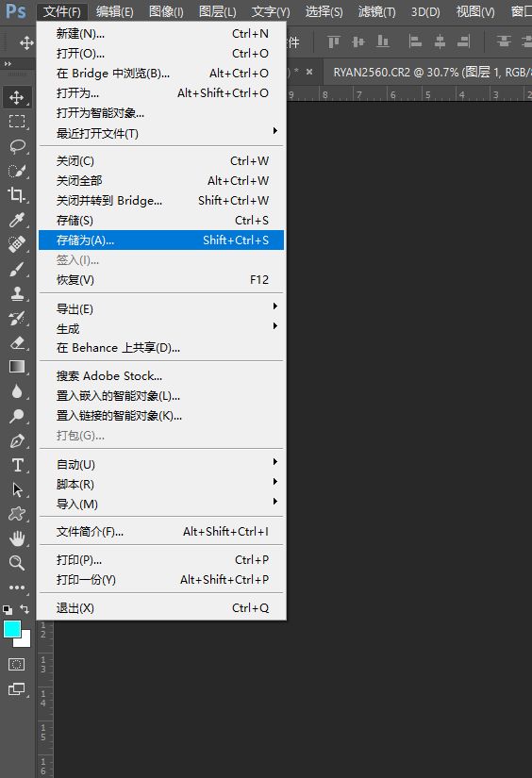This screenshot has width=532, height=778.
Task: Align vertical centers in options bar
Action: pos(357,42)
